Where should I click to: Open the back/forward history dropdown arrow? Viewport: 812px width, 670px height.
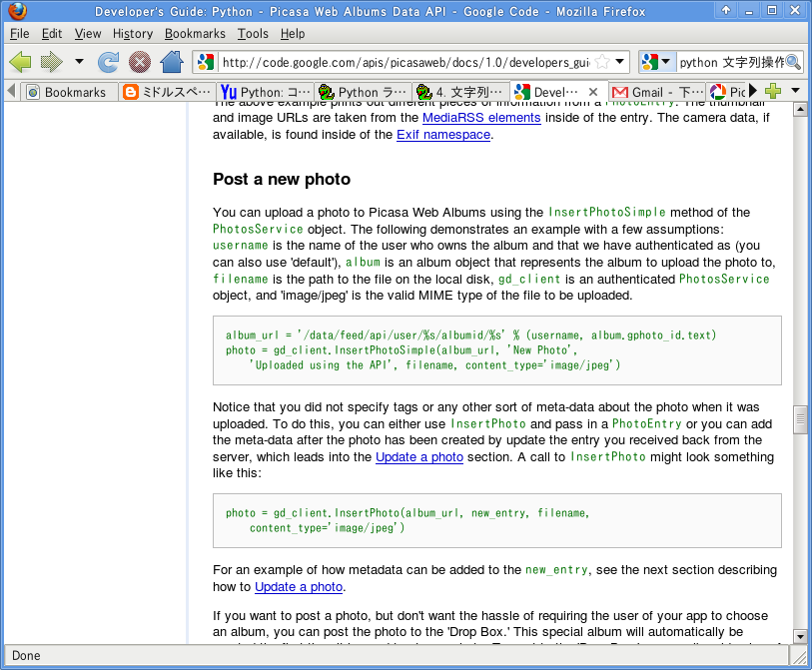(79, 62)
